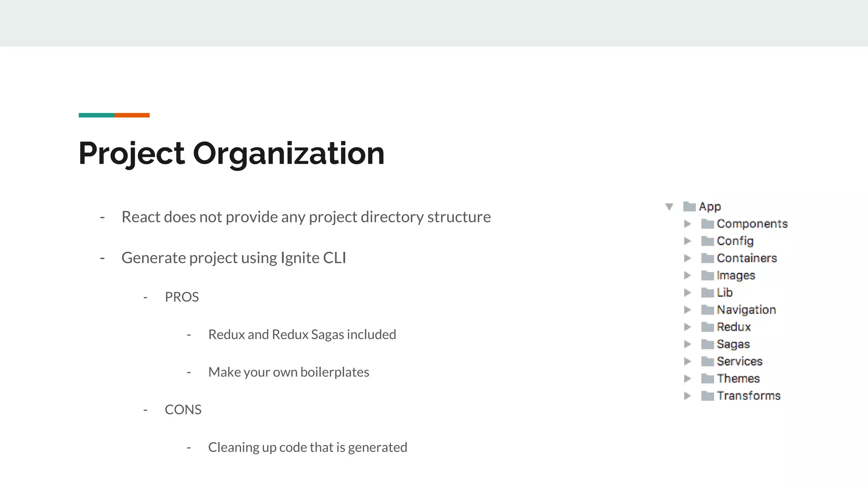The width and height of the screenshot is (868, 488).
Task: Click the Components folder icon
Action: pos(707,224)
